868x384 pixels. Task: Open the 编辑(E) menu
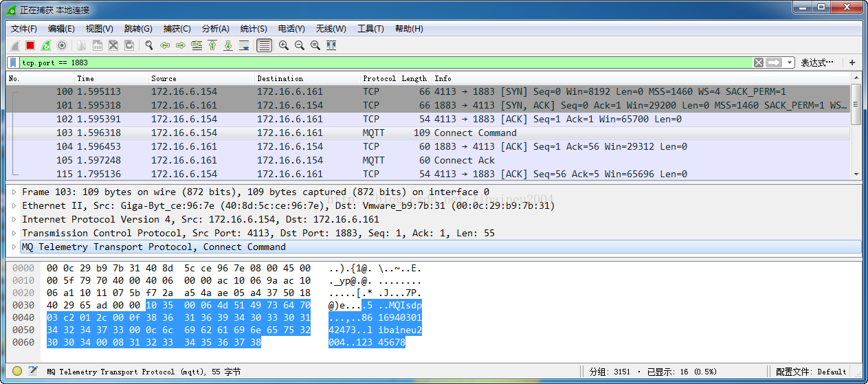point(61,29)
